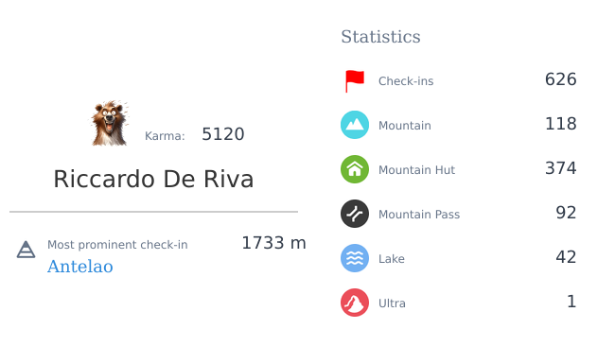Click the 626 check-ins count
Screen dimensions: 615x364
[x=560, y=79]
